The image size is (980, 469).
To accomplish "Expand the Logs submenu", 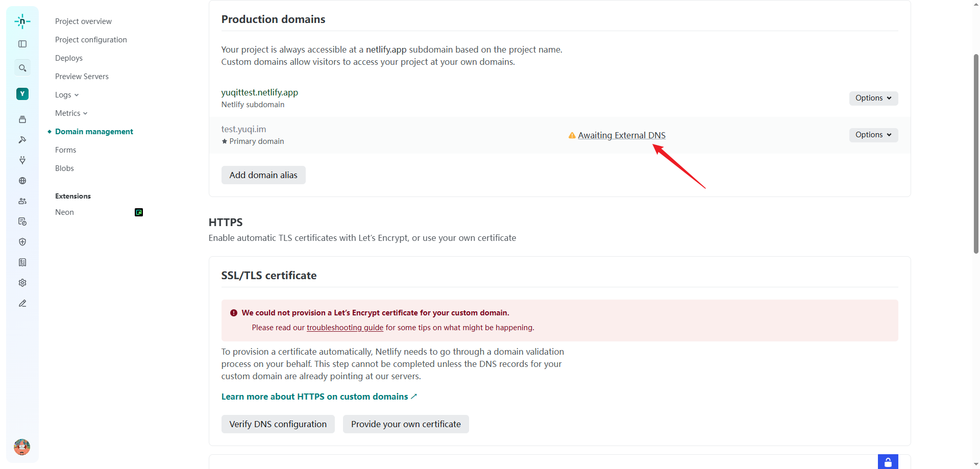I will click(67, 95).
